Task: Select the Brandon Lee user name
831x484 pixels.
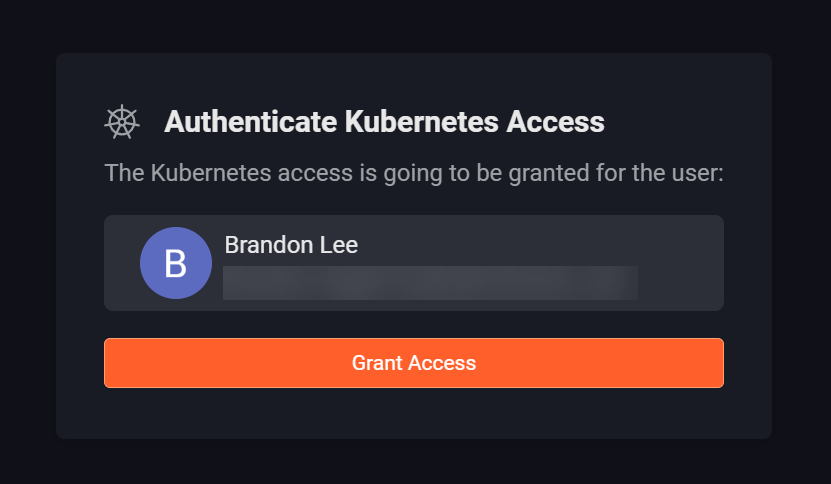Action: [291, 245]
